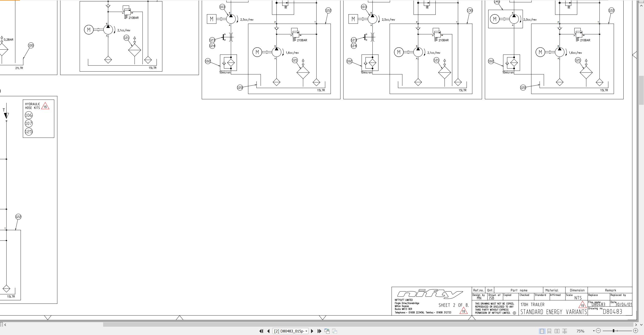Viewport: 644px width, 335px height.
Task: Click the zoom in plus button
Action: pyautogui.click(x=635, y=331)
